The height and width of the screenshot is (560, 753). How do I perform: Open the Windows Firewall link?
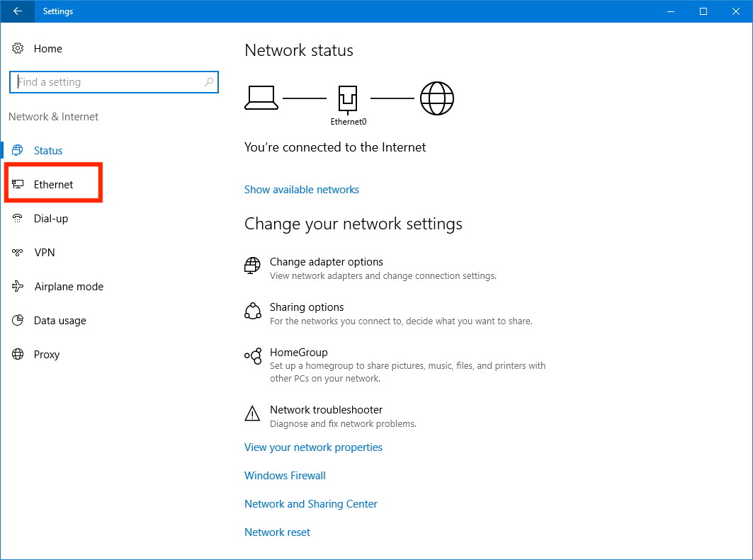285,476
